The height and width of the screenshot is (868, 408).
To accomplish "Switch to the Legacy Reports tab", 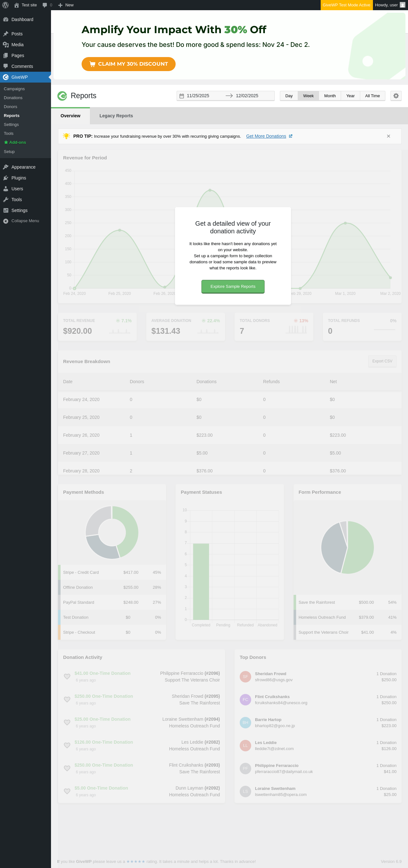I will point(116,116).
